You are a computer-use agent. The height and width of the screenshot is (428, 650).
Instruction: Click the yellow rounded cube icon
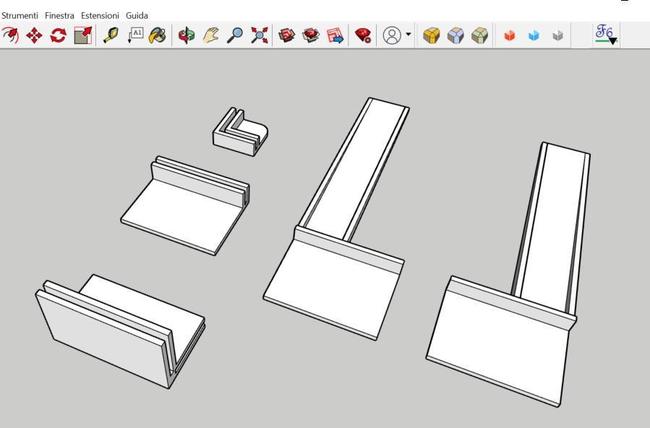[432, 35]
